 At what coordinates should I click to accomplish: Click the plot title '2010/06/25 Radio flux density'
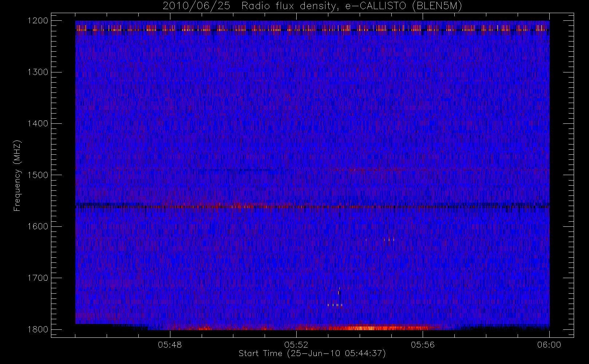pyautogui.click(x=312, y=6)
